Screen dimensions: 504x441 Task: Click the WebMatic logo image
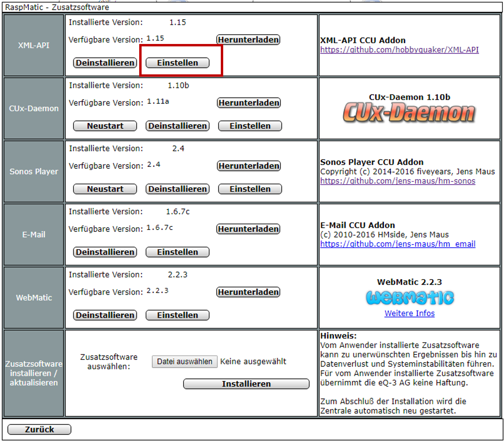pyautogui.click(x=410, y=297)
